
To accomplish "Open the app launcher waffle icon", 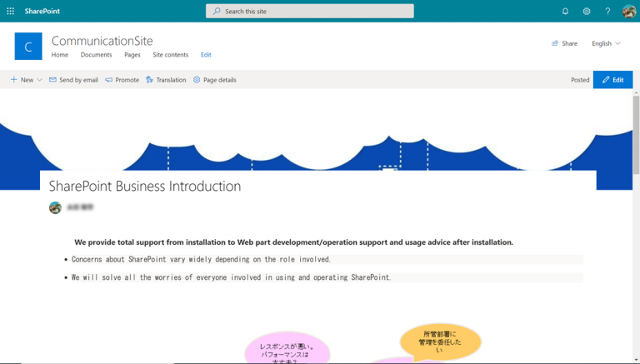I will pyautogui.click(x=11, y=11).
